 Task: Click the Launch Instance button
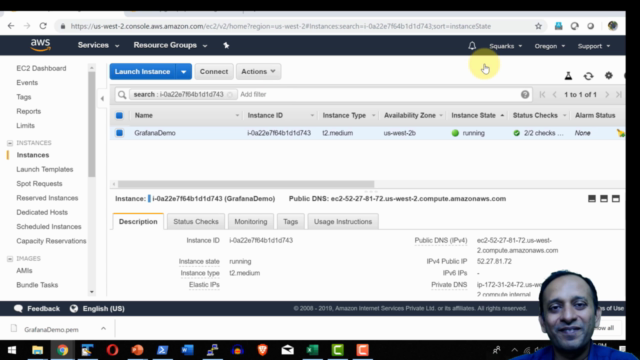[x=142, y=72]
